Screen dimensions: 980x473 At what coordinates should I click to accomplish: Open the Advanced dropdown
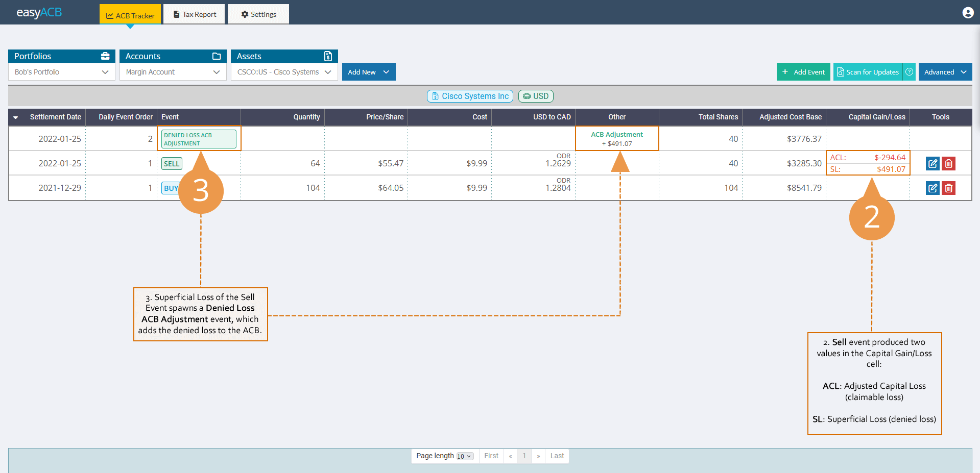pos(945,71)
